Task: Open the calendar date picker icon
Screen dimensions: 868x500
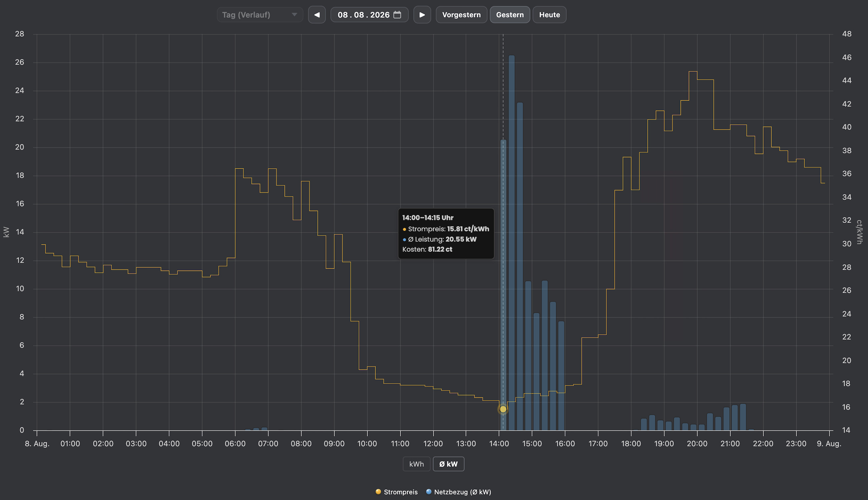Action: click(x=397, y=15)
